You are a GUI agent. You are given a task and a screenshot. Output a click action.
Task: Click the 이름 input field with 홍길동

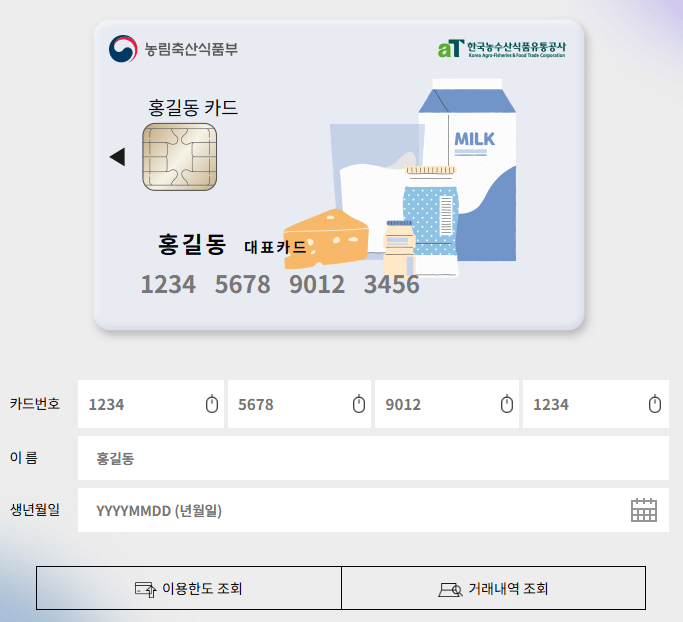coord(373,458)
